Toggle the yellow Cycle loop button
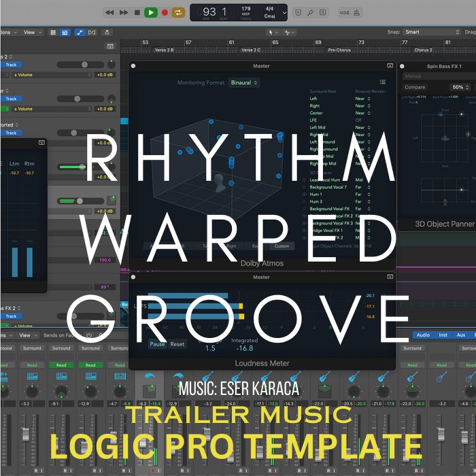This screenshot has height=476, width=476. point(178,12)
